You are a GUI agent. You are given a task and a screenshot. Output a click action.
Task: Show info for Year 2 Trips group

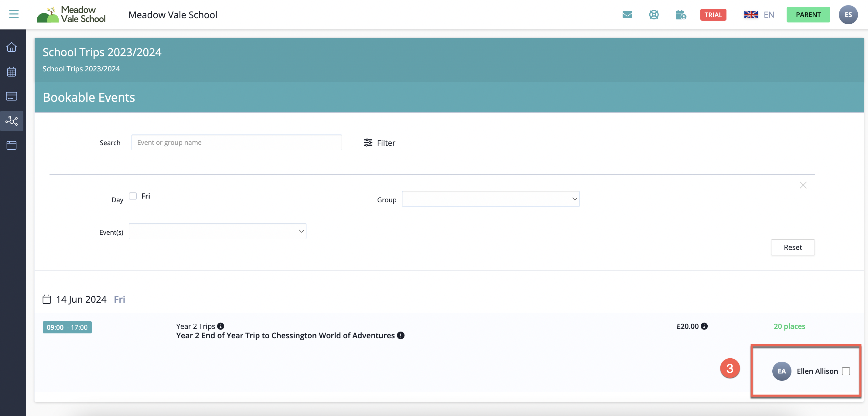tap(221, 326)
